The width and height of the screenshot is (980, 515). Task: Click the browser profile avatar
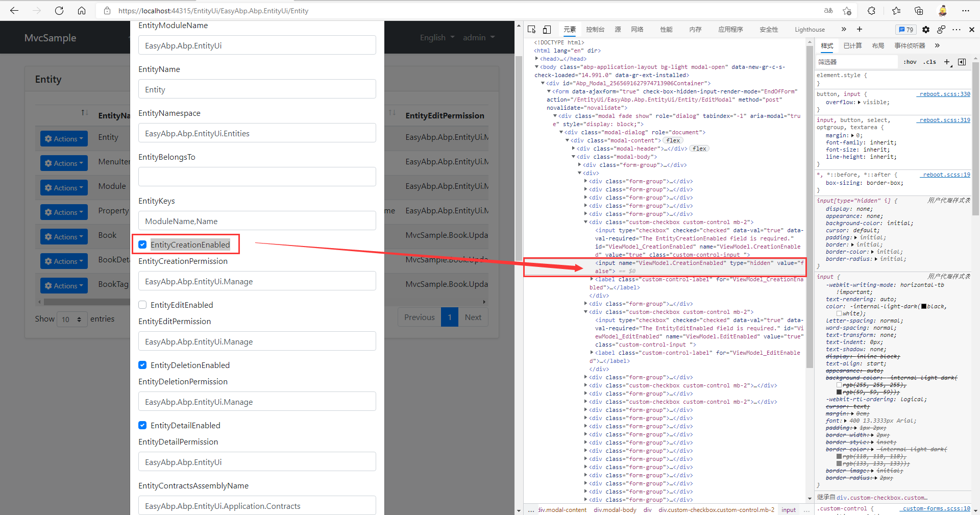[x=942, y=11]
